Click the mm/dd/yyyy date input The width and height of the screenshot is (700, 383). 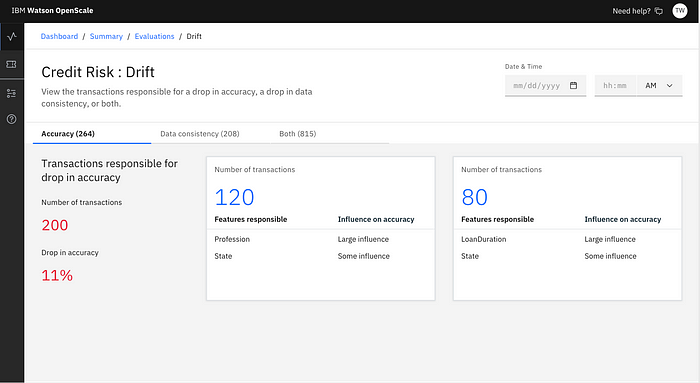click(546, 86)
